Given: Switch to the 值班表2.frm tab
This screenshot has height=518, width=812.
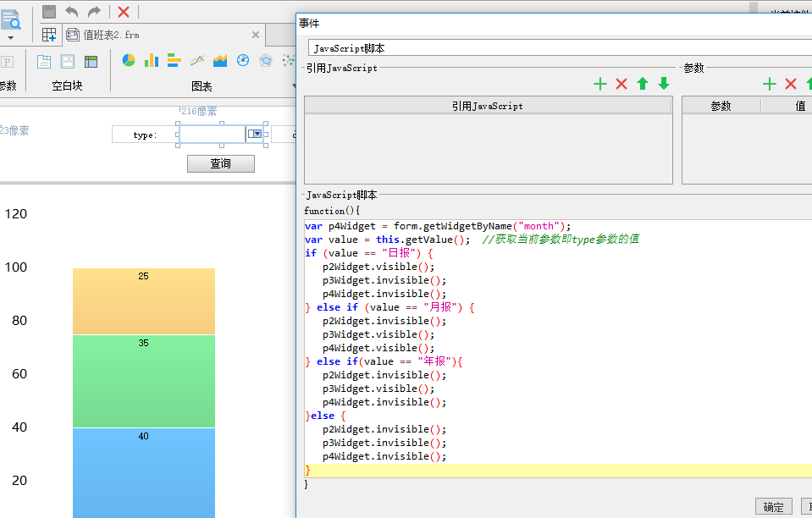Looking at the screenshot, I should click(110, 35).
